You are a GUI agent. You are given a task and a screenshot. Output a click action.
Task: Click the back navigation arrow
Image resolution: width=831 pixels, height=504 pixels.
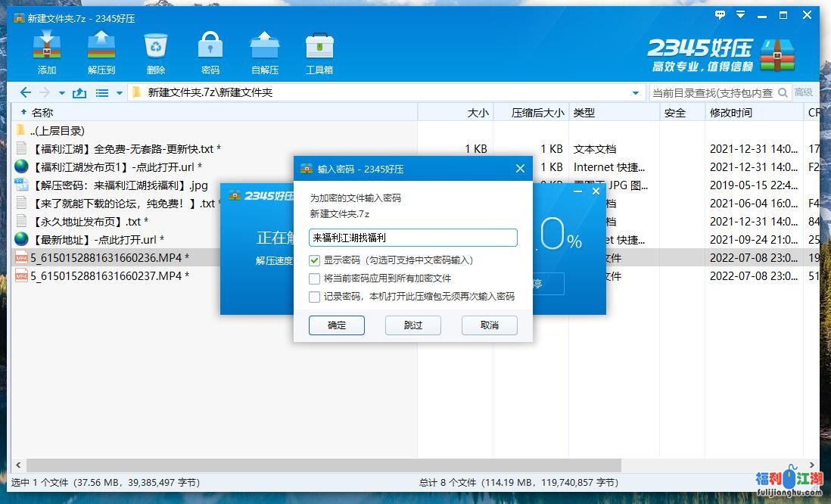[25, 92]
